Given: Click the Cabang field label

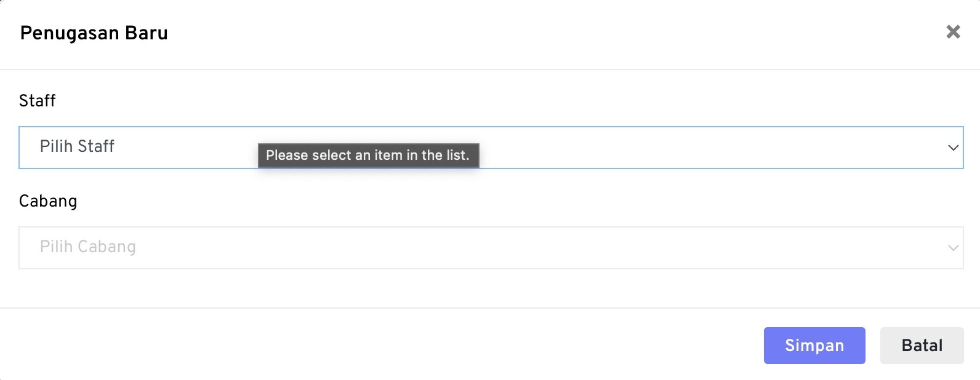Looking at the screenshot, I should 48,201.
